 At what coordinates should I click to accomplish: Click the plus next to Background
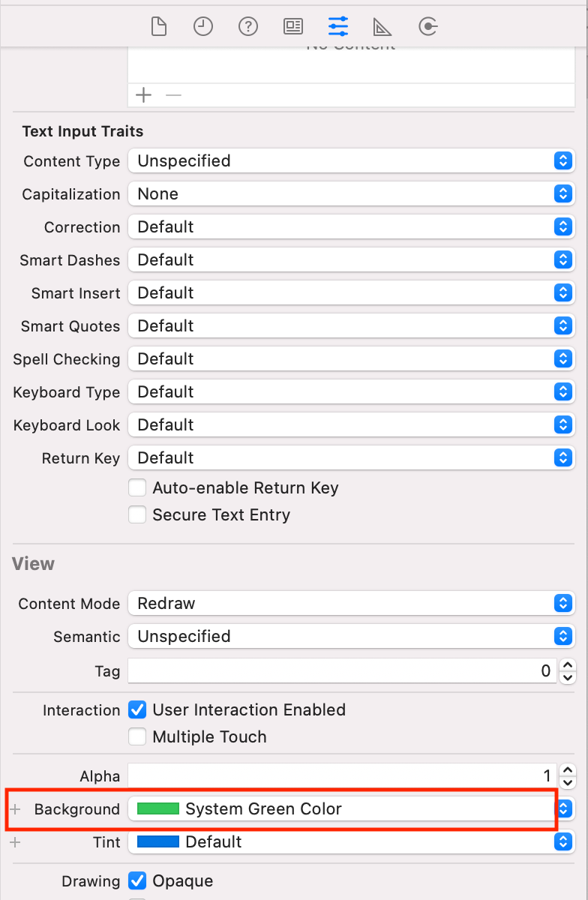click(x=13, y=809)
